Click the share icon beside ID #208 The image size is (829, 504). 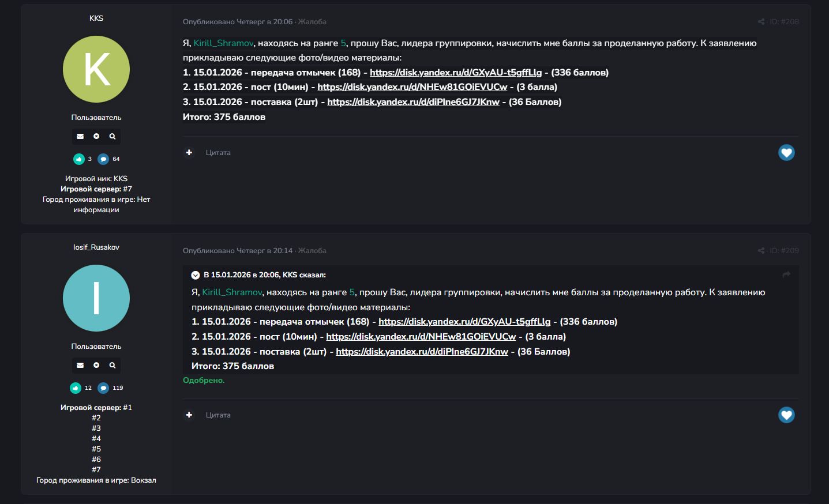[x=761, y=22]
